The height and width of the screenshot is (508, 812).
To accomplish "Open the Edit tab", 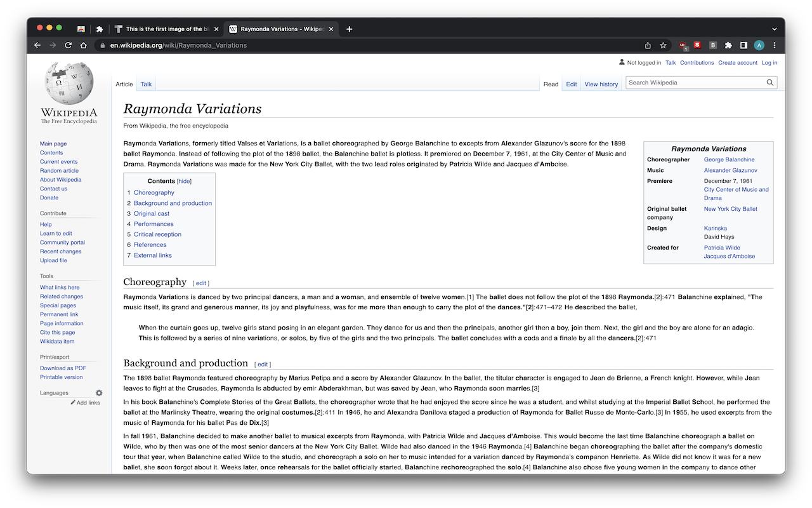I will (x=572, y=84).
